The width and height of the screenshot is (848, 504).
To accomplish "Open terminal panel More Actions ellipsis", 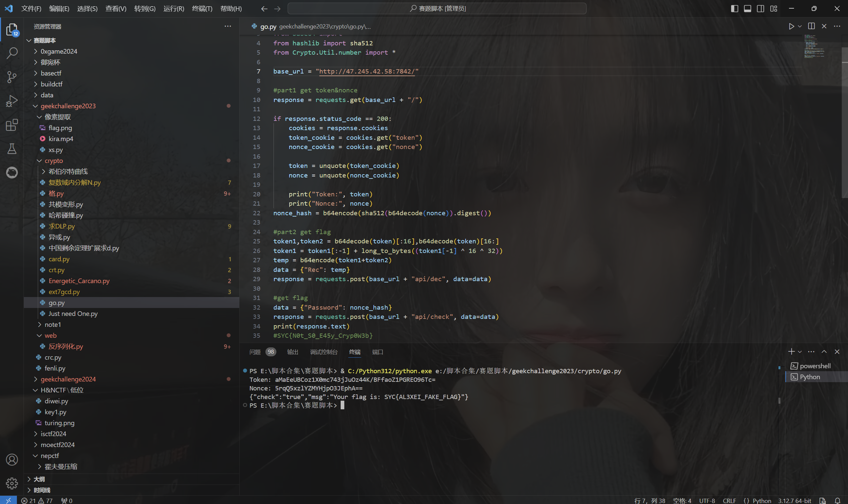I will tap(811, 352).
